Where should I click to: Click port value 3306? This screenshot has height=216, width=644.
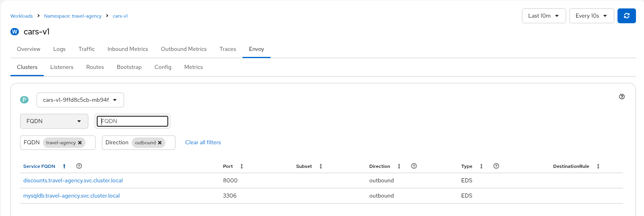click(x=230, y=196)
